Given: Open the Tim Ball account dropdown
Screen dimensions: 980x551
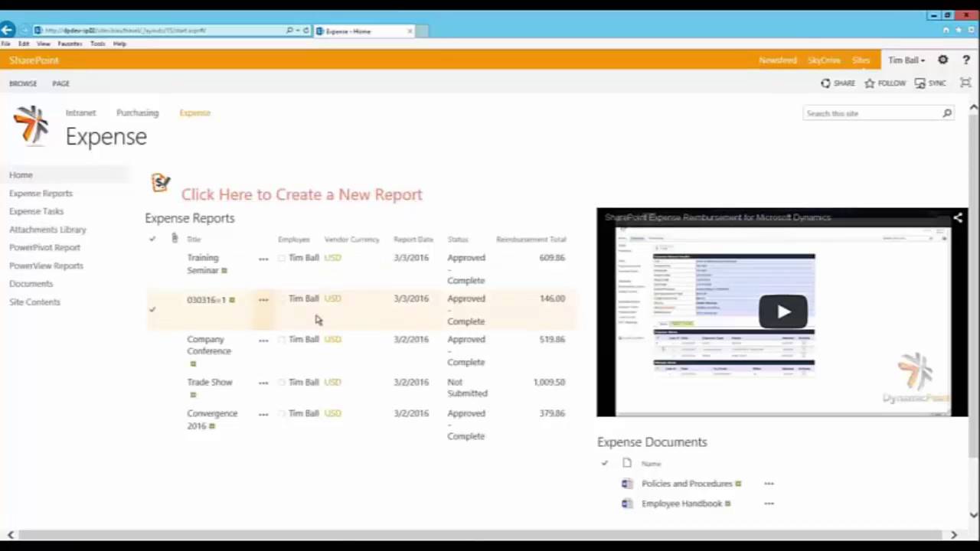Looking at the screenshot, I should pos(906,60).
